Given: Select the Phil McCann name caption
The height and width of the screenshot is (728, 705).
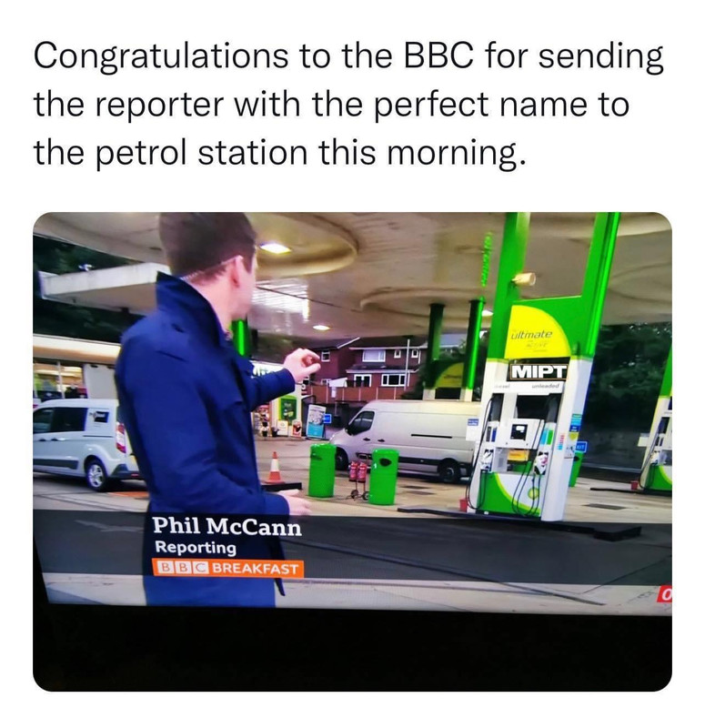Looking at the screenshot, I should (227, 527).
